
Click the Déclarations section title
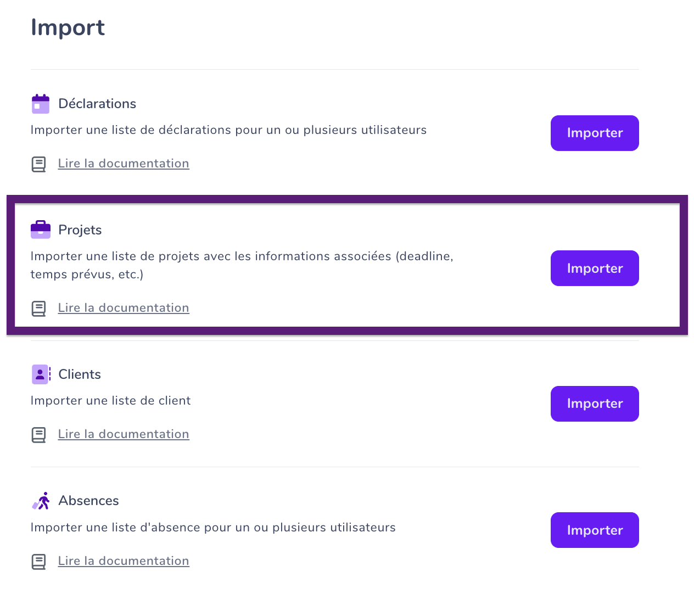97,104
